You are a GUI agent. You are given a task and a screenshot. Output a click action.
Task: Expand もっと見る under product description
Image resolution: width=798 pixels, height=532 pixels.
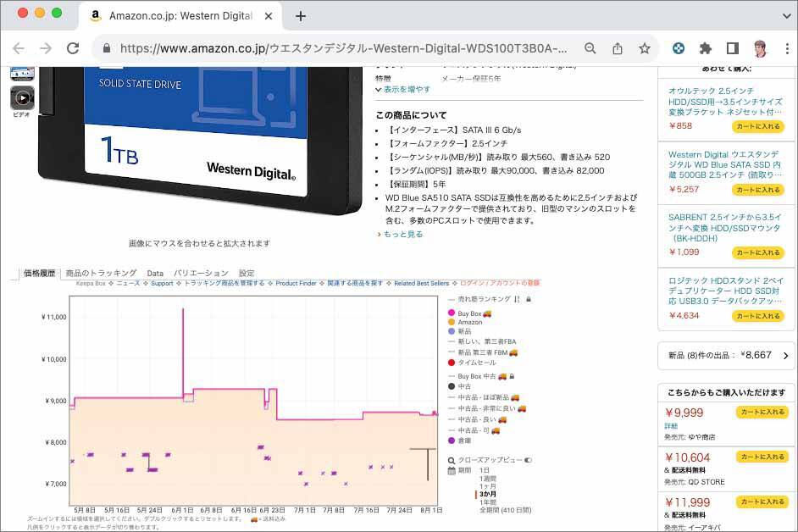[401, 235]
